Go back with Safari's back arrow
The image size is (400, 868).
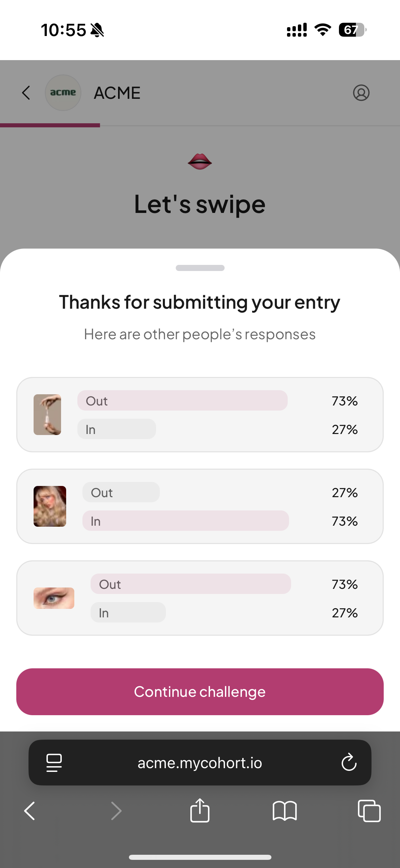point(30,811)
